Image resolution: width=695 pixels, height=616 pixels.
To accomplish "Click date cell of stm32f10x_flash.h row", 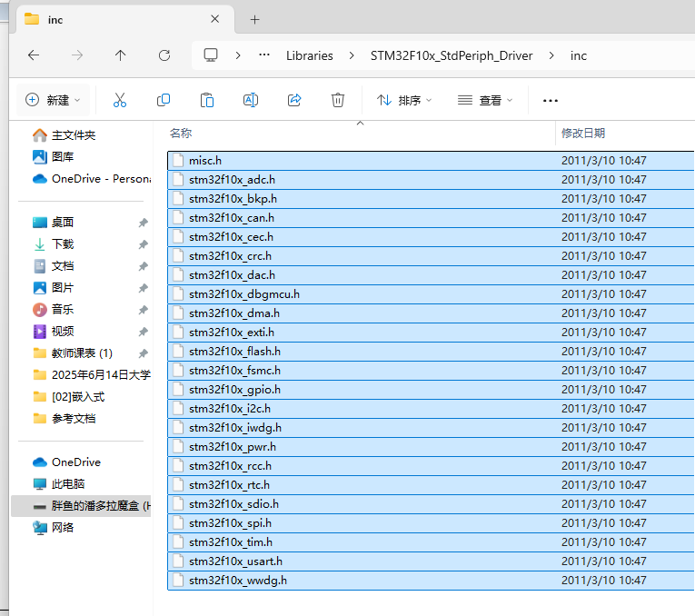I will click(603, 352).
